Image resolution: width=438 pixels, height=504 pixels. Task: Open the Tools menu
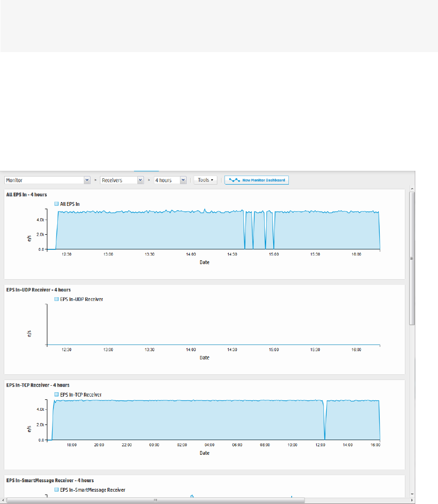205,180
